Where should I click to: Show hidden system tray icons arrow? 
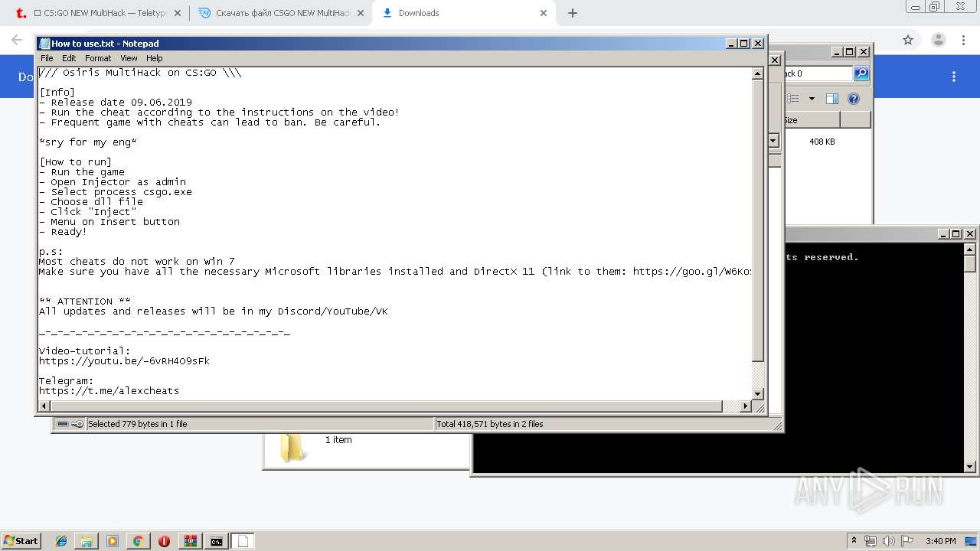click(854, 540)
